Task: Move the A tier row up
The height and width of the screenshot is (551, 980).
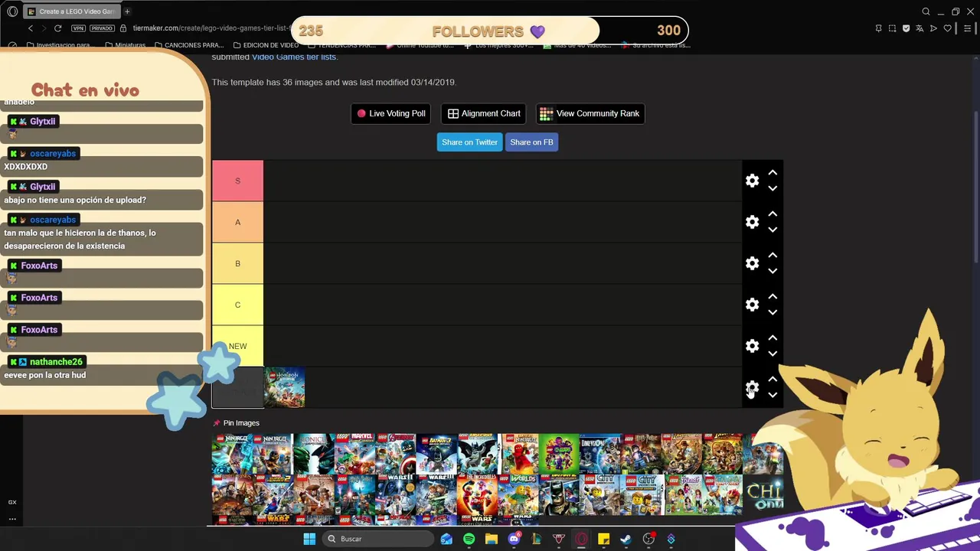Action: [x=773, y=214]
